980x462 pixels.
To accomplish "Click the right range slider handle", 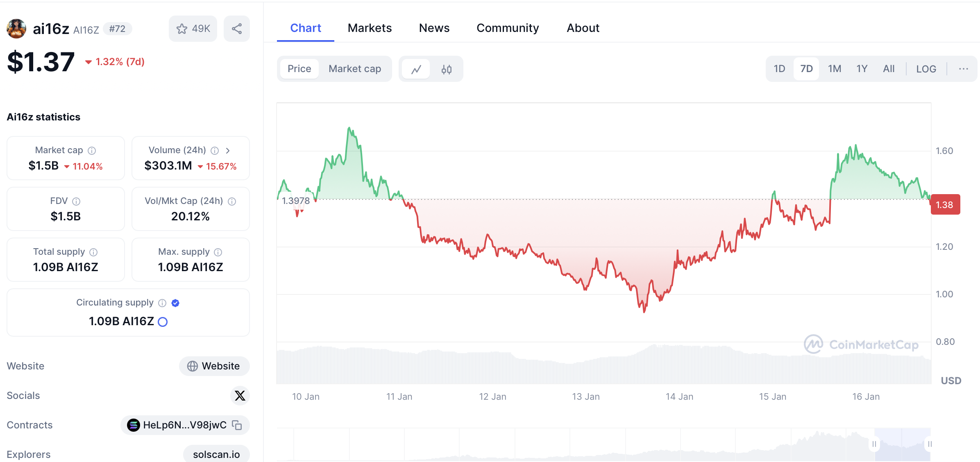I will pyautogui.click(x=930, y=444).
